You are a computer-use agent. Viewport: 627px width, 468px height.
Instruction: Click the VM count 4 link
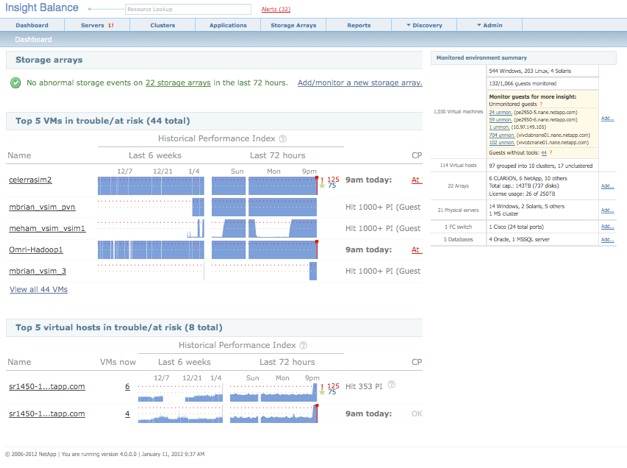[127, 414]
